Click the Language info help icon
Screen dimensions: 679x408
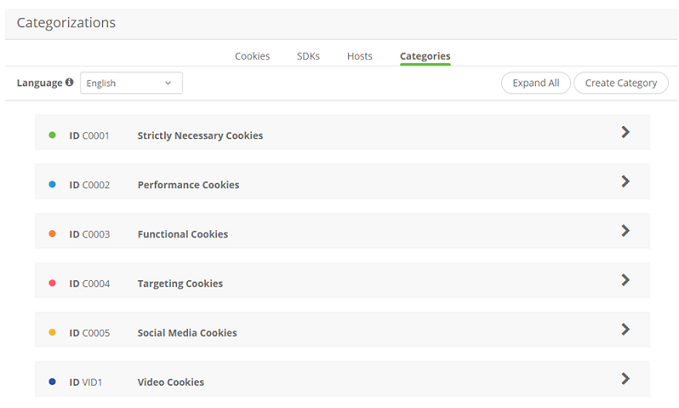coord(70,83)
